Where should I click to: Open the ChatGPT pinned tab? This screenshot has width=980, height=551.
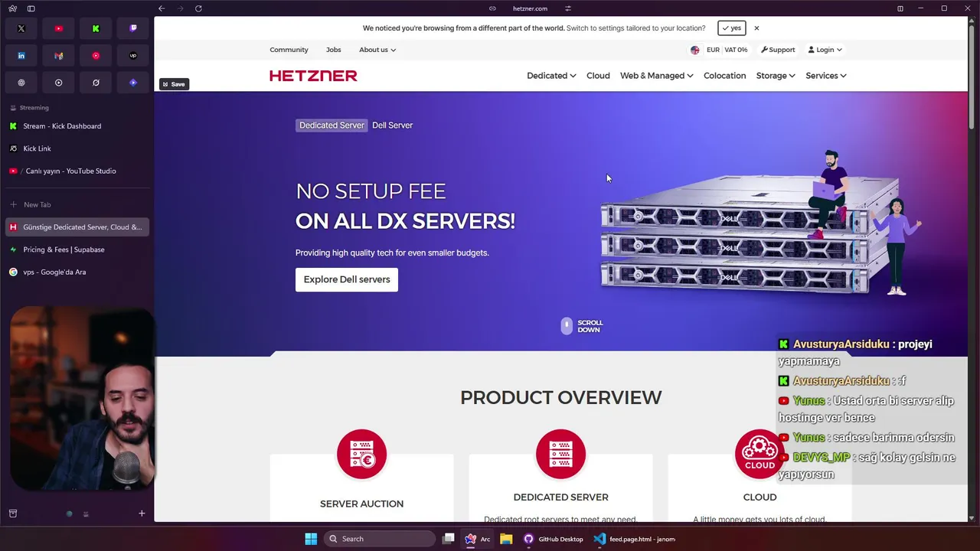point(21,83)
